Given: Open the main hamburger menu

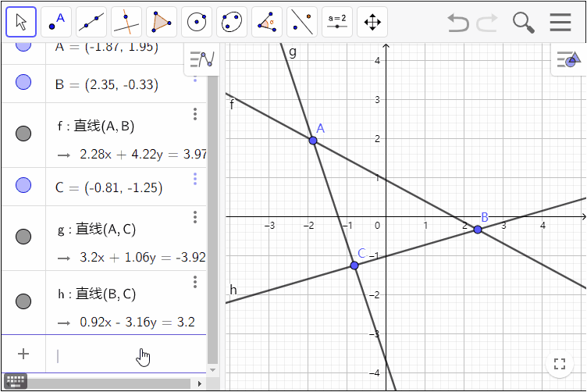Looking at the screenshot, I should coord(560,22).
